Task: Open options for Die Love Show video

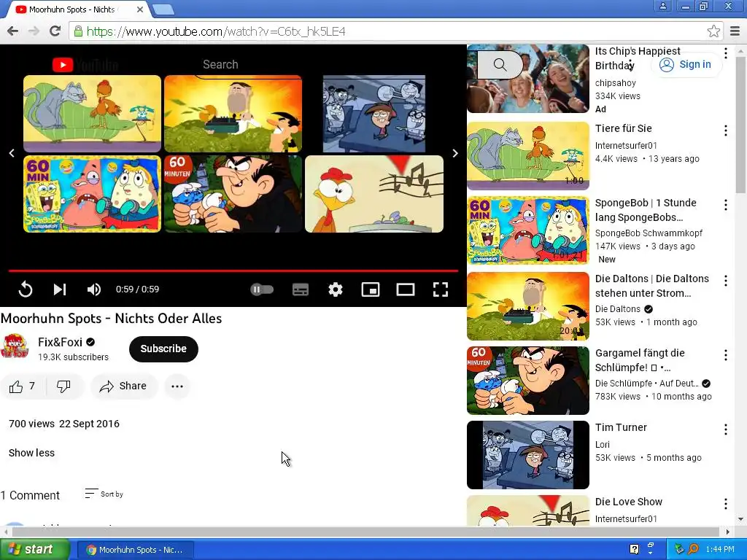Action: tap(725, 504)
